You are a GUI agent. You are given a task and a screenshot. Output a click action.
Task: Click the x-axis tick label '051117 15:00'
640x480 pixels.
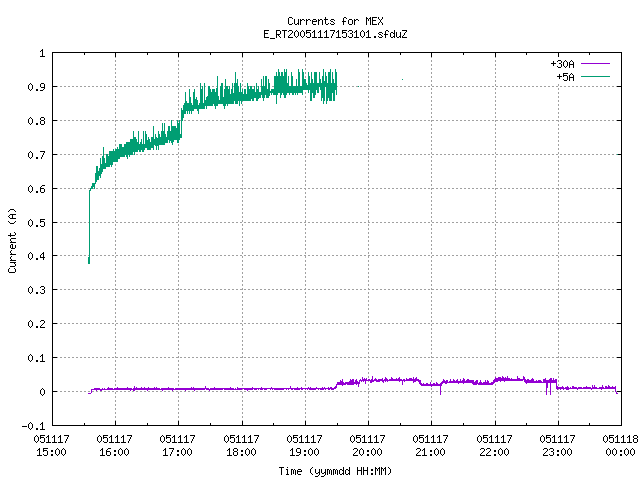pyautogui.click(x=51, y=445)
